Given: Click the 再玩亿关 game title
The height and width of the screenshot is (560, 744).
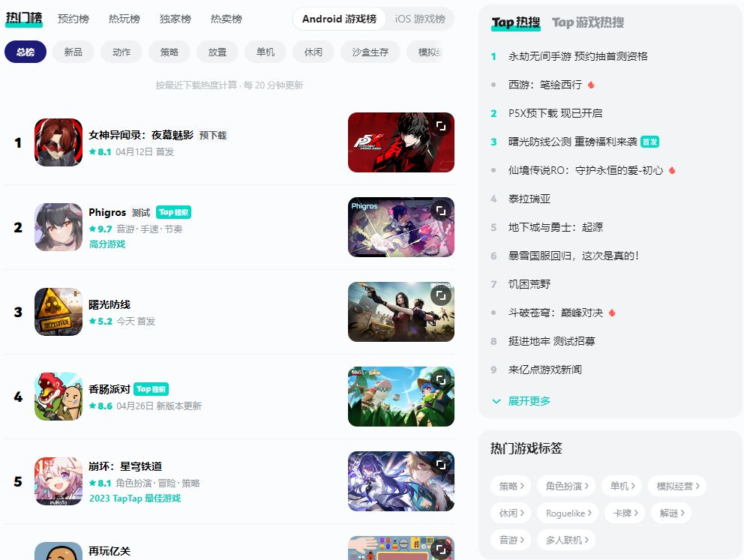Looking at the screenshot, I should pos(109,551).
